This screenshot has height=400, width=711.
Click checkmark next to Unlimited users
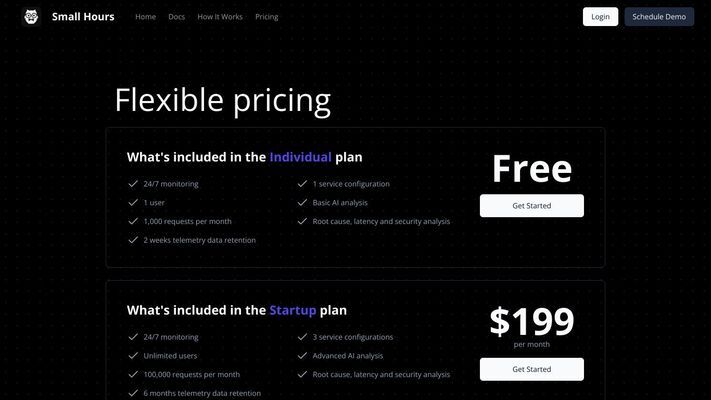[x=133, y=356]
